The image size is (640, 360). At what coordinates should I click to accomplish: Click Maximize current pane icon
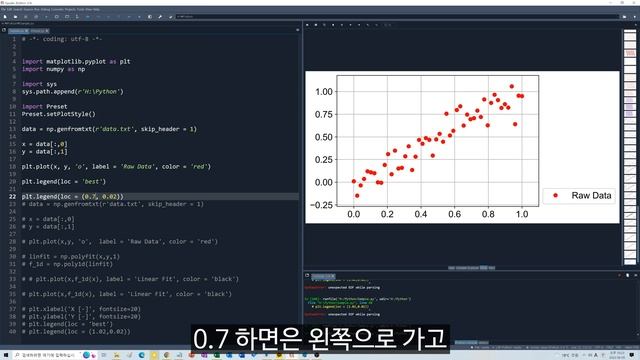(x=149, y=17)
